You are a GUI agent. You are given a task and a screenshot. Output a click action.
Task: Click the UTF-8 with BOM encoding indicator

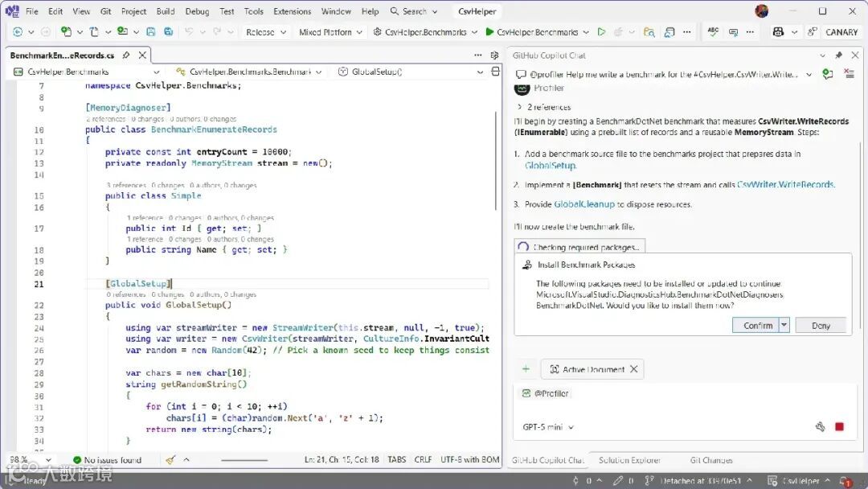(469, 460)
